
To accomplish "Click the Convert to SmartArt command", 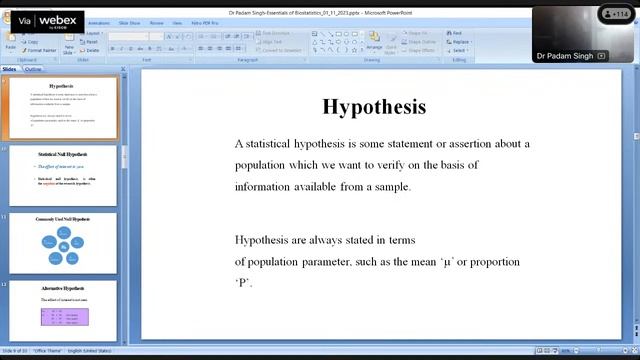I will point(279,50).
